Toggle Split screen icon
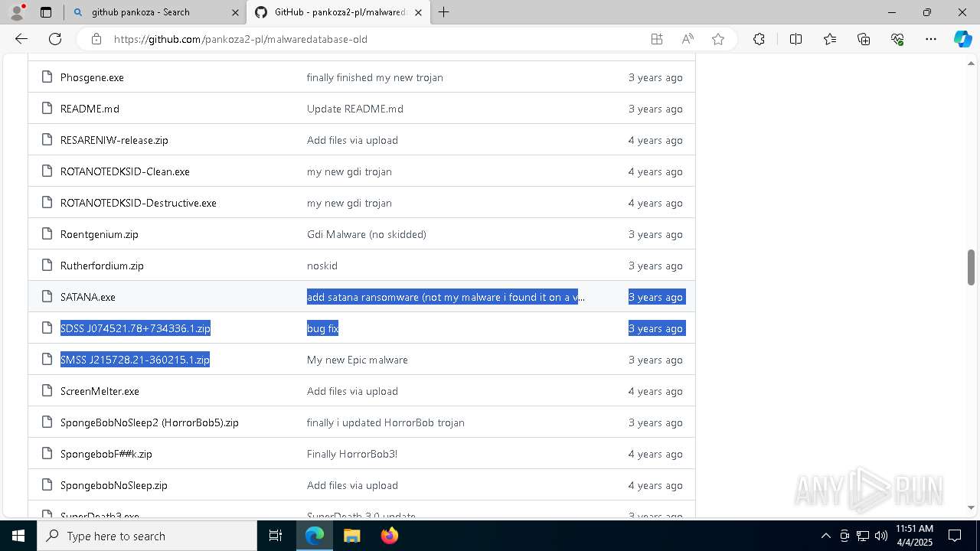Viewport: 980px width, 551px height. [795, 39]
